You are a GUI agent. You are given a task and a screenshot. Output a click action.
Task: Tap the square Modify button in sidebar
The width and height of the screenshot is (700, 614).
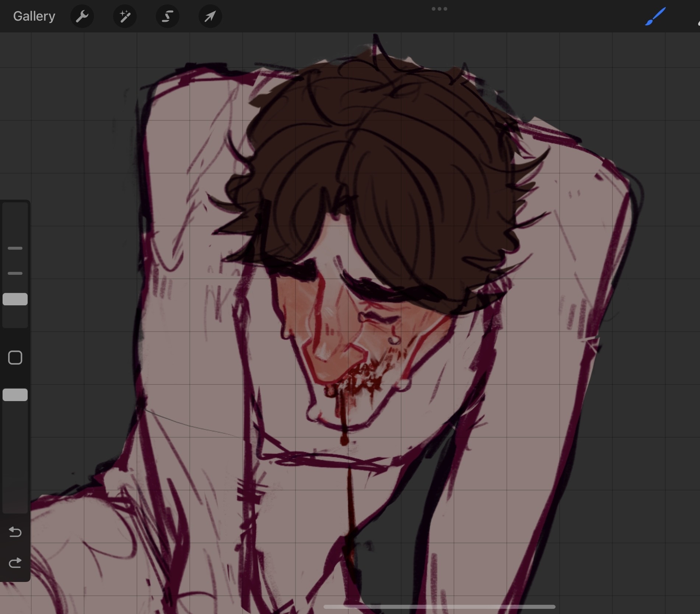coord(15,358)
